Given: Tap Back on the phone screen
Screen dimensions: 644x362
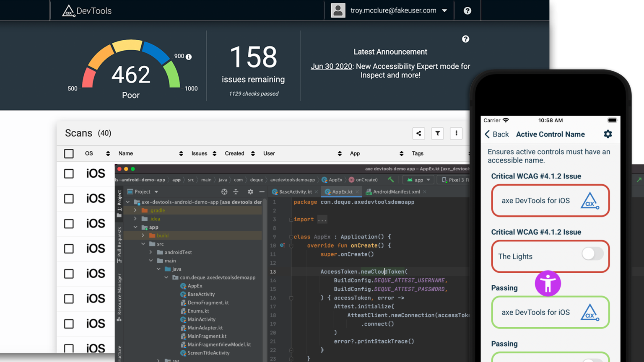Looking at the screenshot, I should (496, 134).
